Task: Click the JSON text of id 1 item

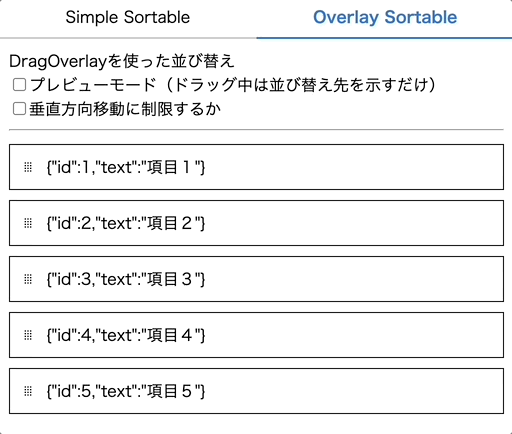Action: point(126,167)
